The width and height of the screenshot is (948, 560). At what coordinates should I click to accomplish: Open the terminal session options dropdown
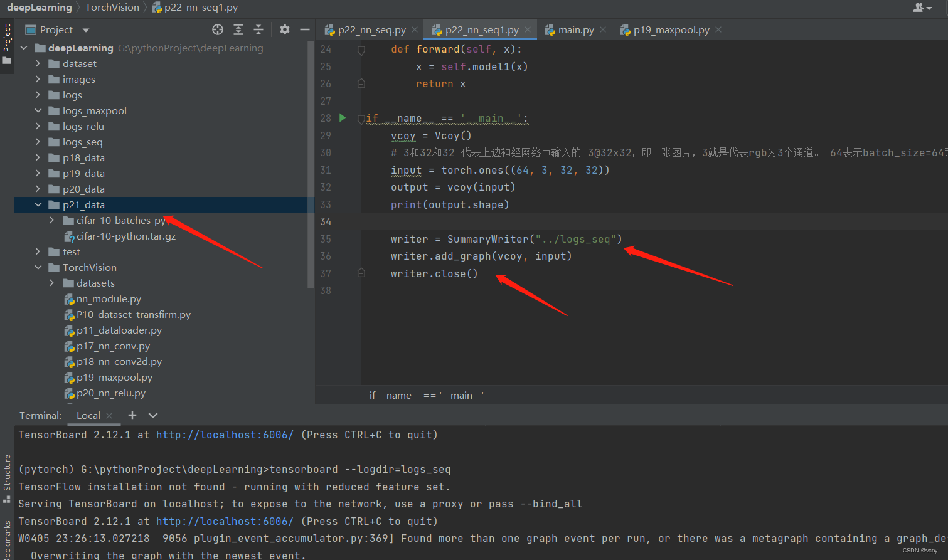[x=153, y=415]
